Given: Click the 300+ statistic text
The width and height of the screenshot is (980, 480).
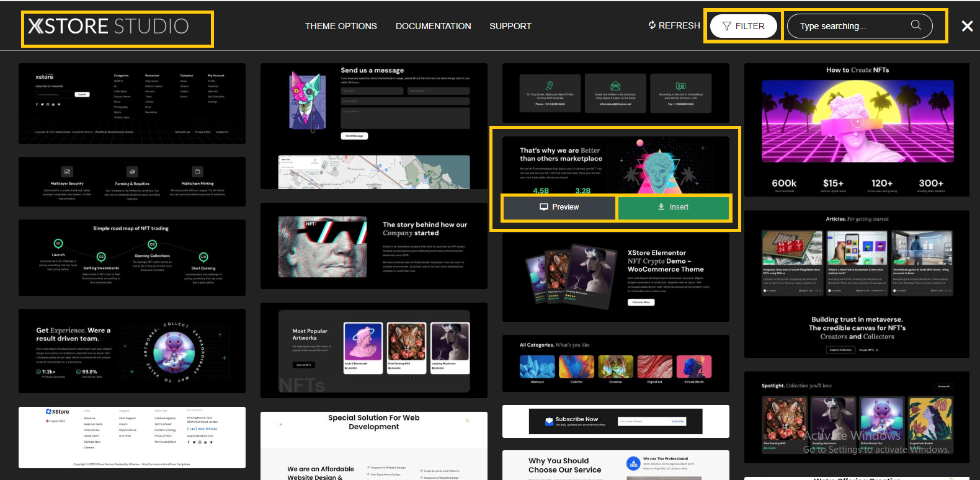Looking at the screenshot, I should tap(931, 183).
